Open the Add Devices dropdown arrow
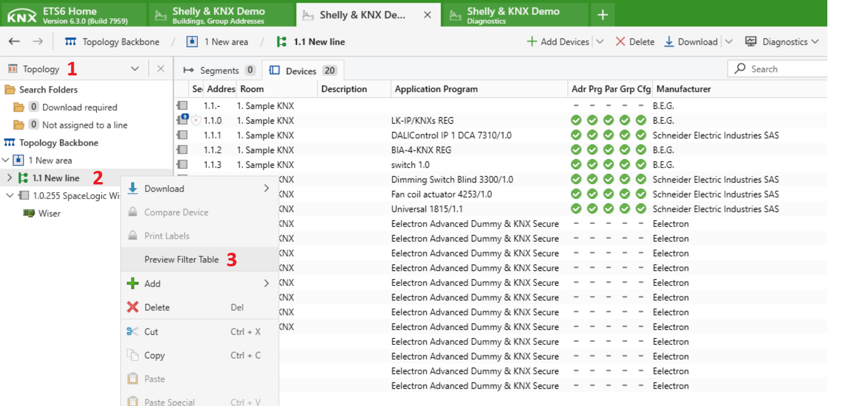The image size is (868, 406). pyautogui.click(x=600, y=42)
